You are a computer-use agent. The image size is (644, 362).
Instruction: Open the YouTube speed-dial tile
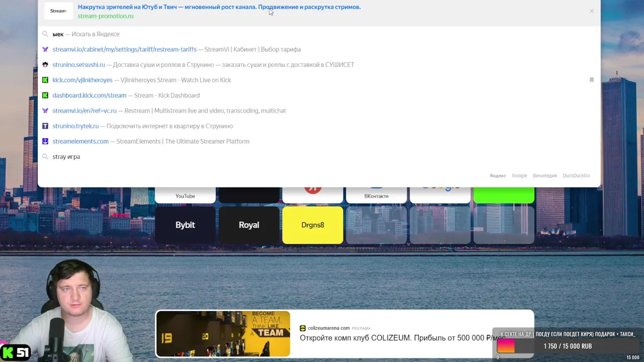pos(185,195)
